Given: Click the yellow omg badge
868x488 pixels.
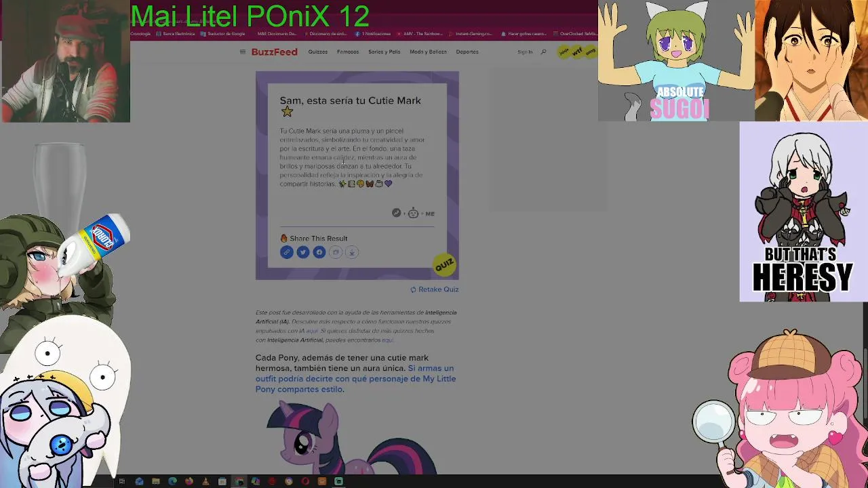Looking at the screenshot, I should (x=590, y=52).
